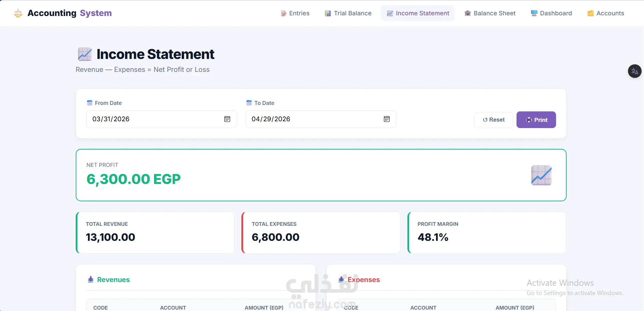Navigate to the Accounts tab

[605, 13]
